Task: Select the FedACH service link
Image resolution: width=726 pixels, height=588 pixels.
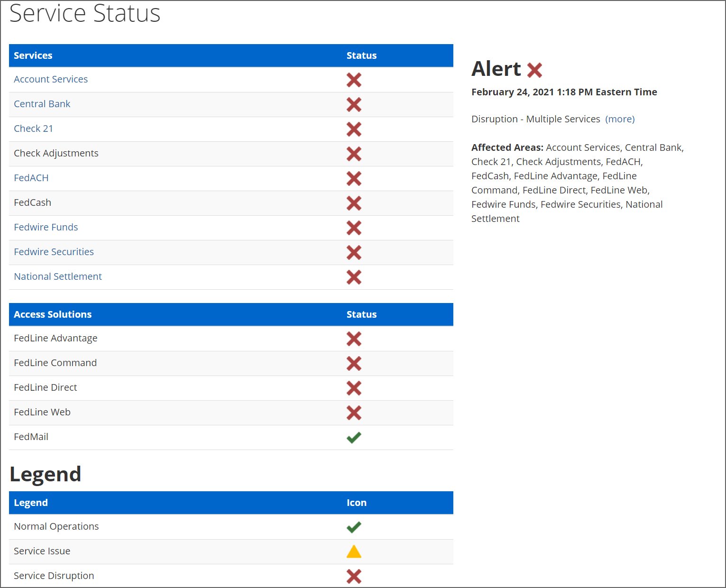Action: 31,178
